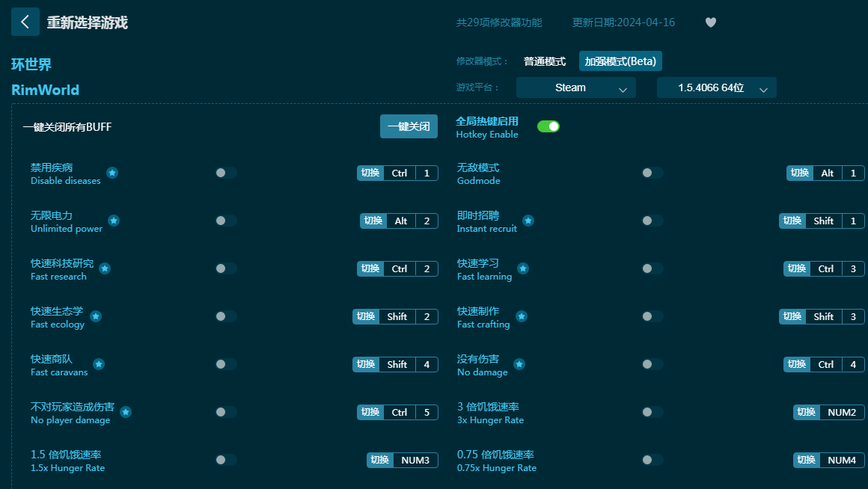This screenshot has height=489, width=868.
Task: Click star badge next to Fast research
Action: tap(105, 269)
